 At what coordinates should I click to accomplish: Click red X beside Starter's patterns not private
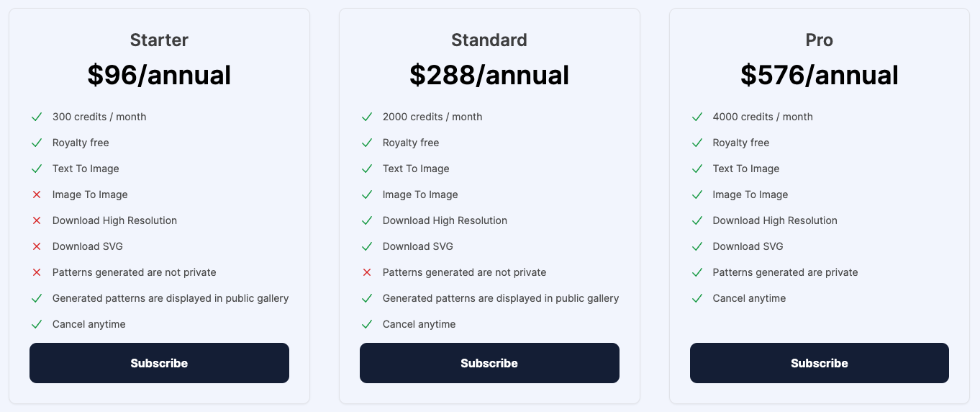click(x=37, y=272)
